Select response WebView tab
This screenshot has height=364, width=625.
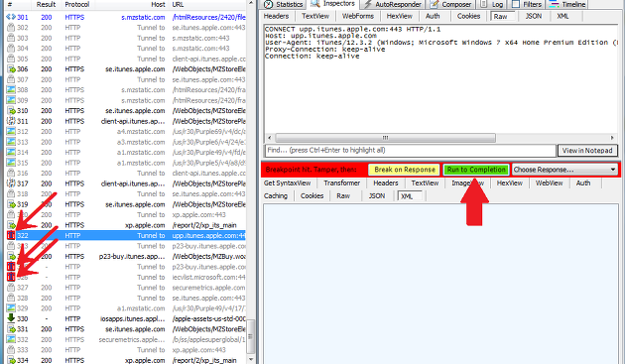549,183
